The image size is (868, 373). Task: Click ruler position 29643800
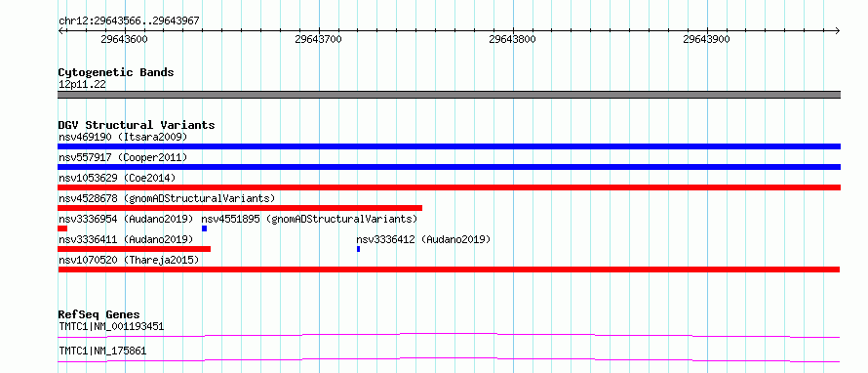(x=513, y=39)
